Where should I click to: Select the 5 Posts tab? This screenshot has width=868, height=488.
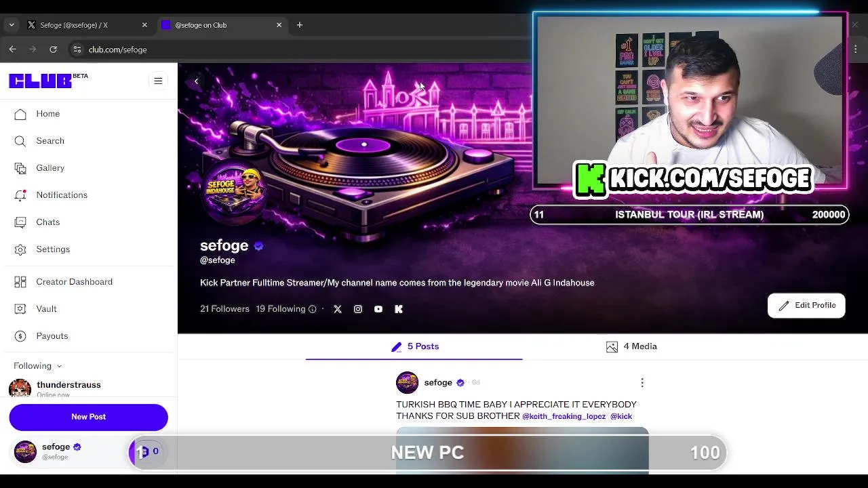tap(414, 346)
